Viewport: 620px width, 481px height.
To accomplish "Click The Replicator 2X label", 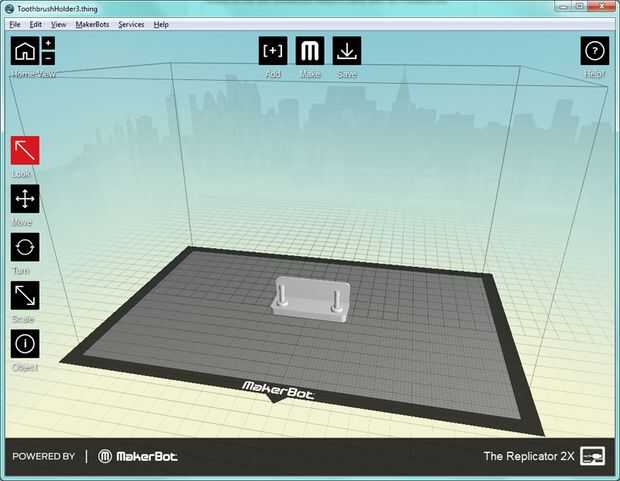I will (529, 456).
